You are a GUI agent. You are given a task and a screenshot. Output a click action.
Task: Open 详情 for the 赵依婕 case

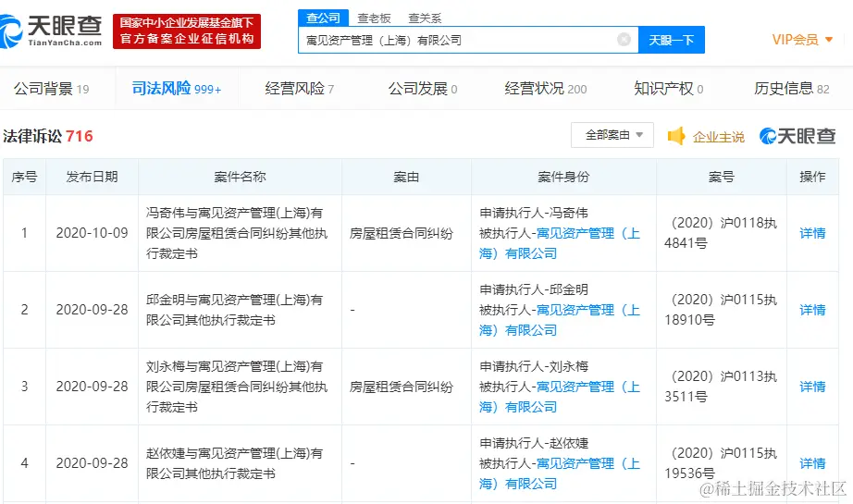tap(812, 463)
